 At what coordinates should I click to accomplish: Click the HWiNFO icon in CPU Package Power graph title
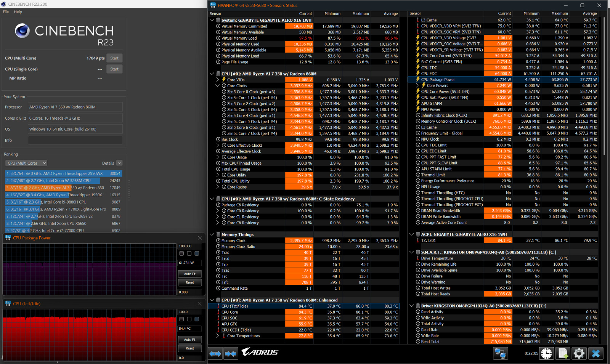(8, 238)
